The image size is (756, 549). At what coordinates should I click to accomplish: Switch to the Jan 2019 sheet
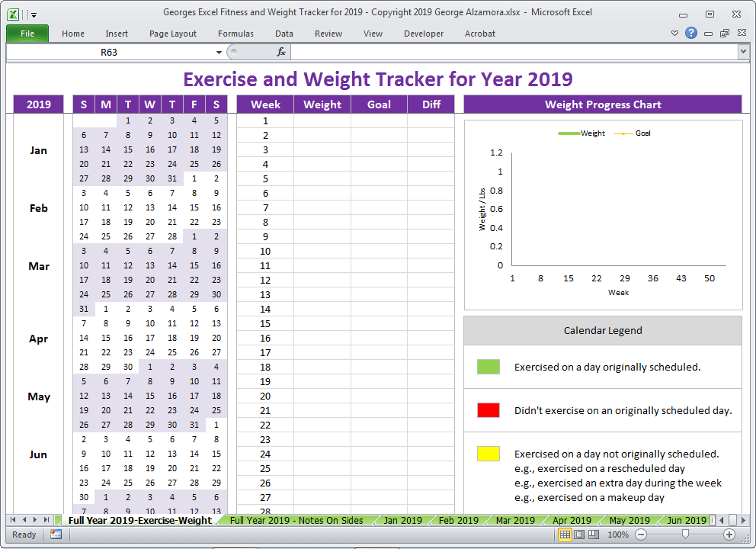(402, 521)
